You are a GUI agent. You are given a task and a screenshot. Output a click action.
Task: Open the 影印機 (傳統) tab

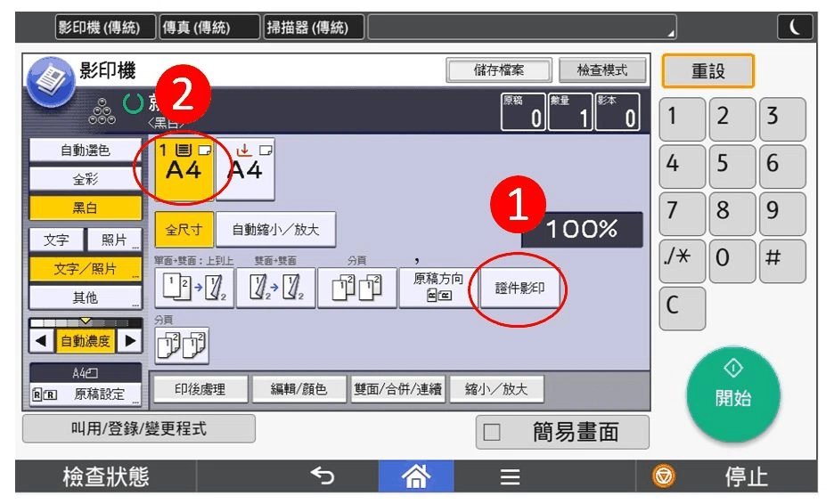click(105, 27)
